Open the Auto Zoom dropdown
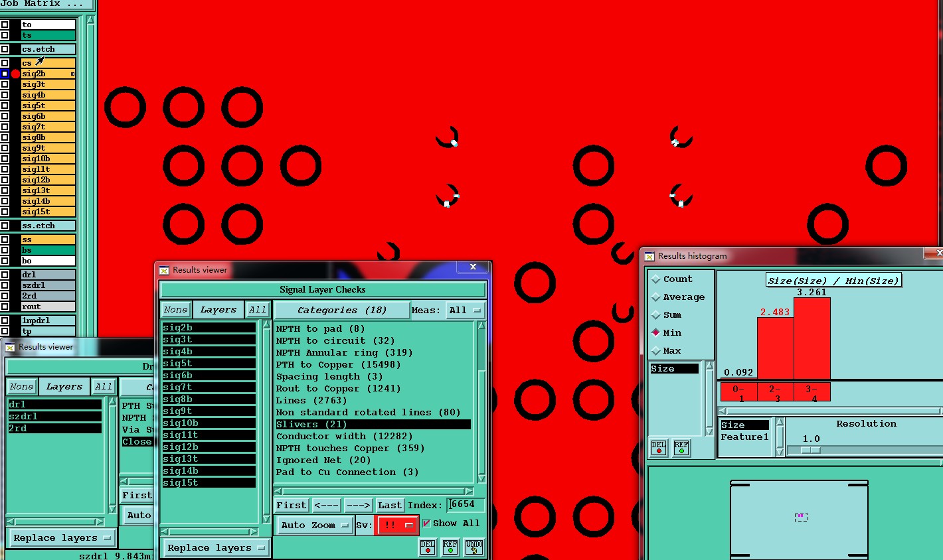943x560 pixels. pyautogui.click(x=315, y=525)
